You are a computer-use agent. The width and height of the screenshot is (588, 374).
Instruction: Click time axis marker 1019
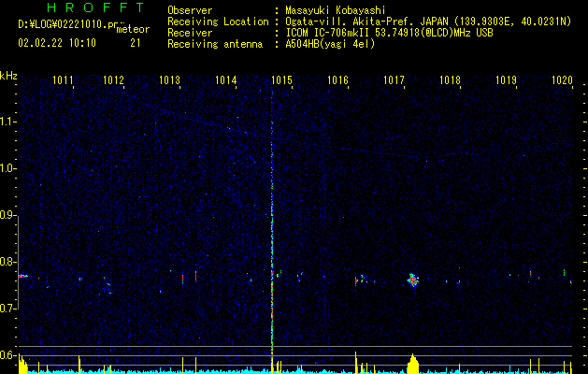pyautogui.click(x=506, y=80)
